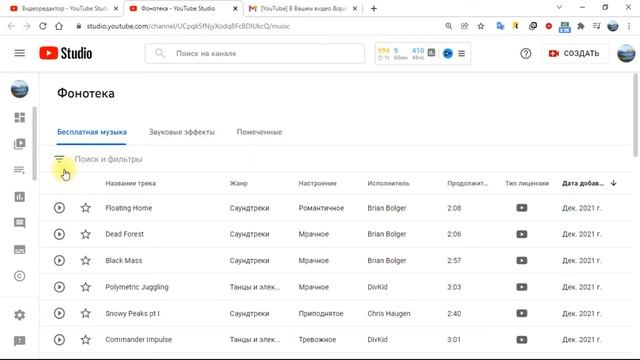The width and height of the screenshot is (640, 360).
Task: Open the Help question mark icon
Action: 526,53
